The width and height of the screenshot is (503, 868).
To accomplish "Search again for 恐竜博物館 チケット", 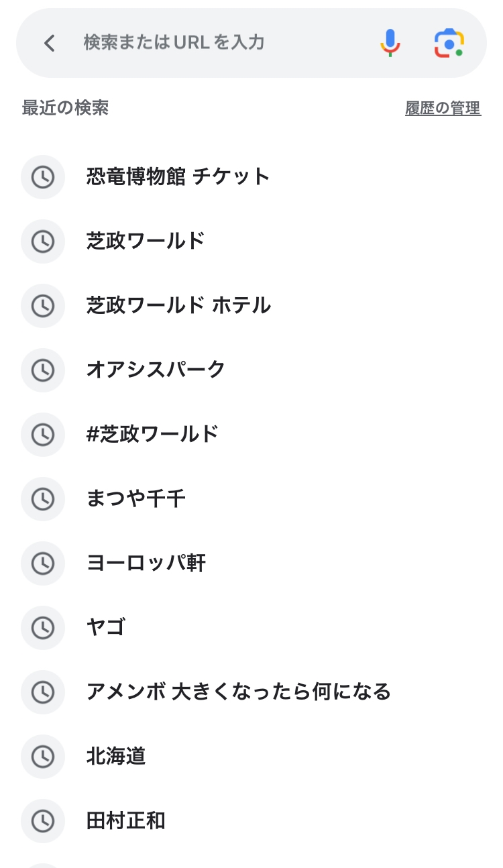I will 178,176.
